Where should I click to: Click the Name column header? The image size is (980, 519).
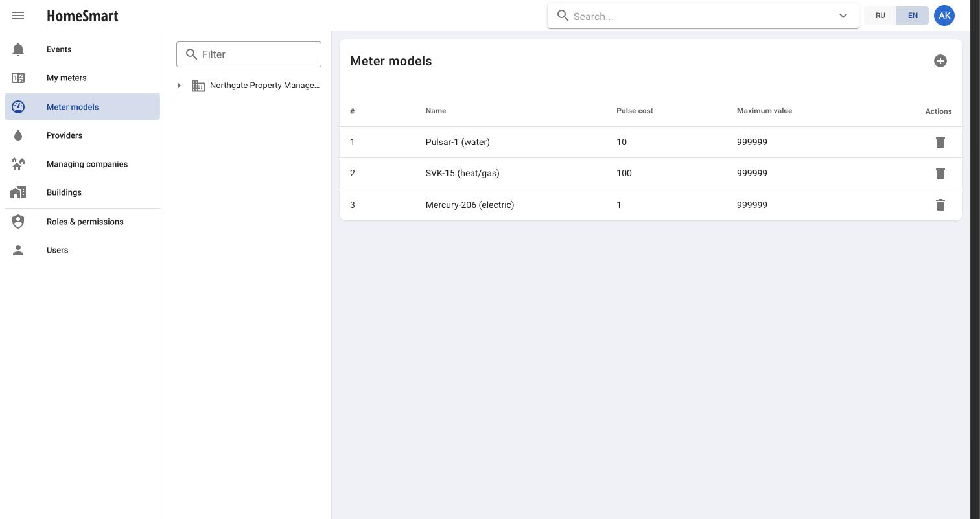(x=436, y=111)
